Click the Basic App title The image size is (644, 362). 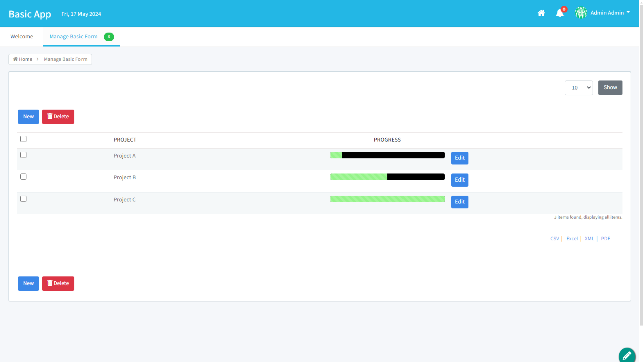(30, 14)
